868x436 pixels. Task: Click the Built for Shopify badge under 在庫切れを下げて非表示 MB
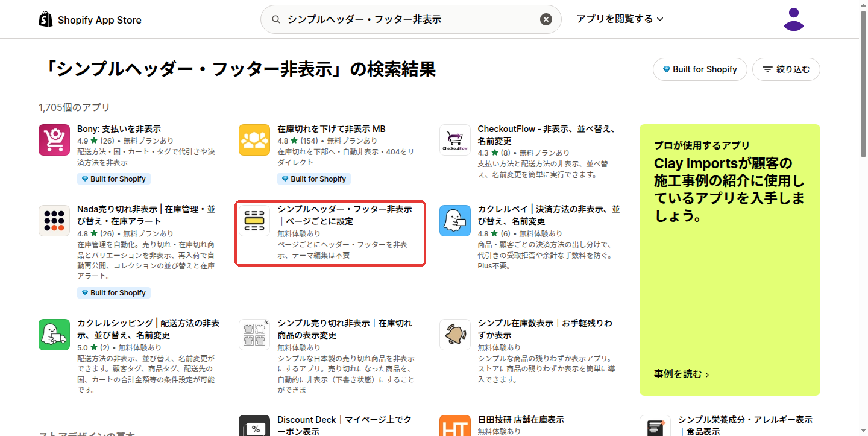pyautogui.click(x=314, y=179)
